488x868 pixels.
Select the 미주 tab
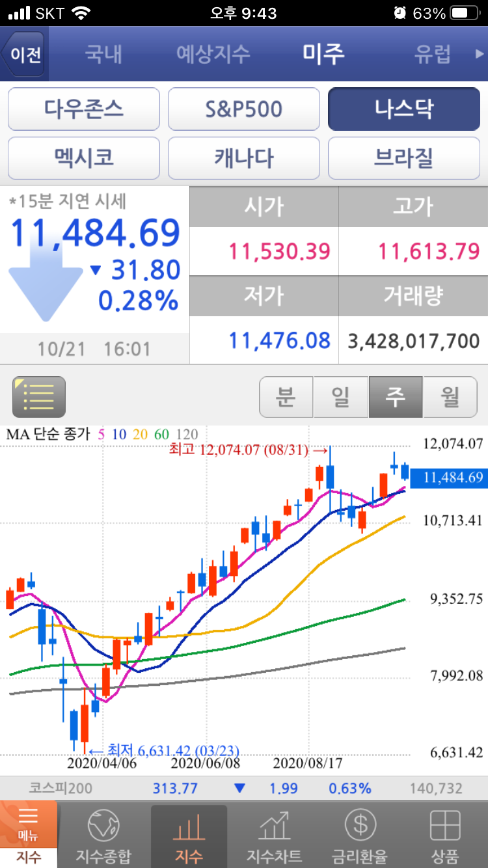[324, 54]
